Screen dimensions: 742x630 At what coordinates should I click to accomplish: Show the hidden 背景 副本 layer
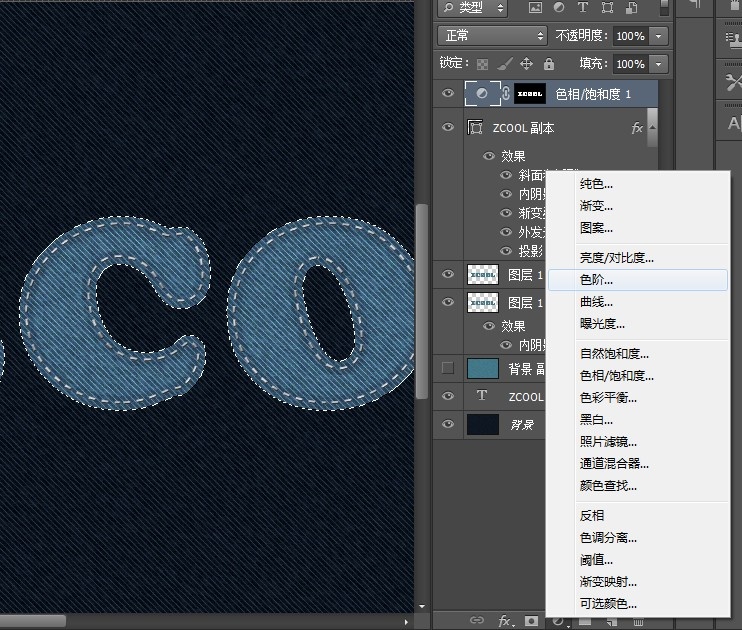[448, 368]
